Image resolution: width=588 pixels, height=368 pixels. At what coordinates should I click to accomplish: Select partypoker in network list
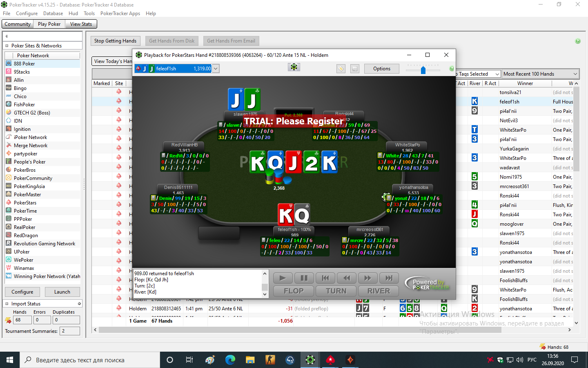click(42, 154)
